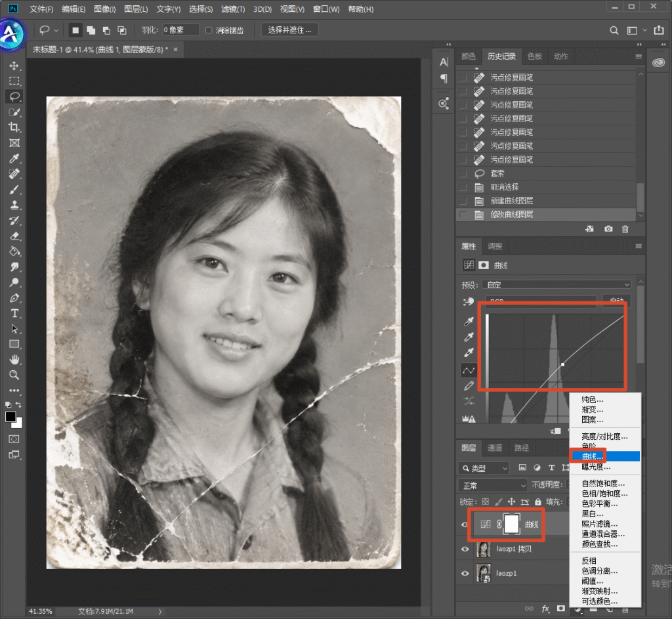This screenshot has width=672, height=619.
Task: Select the Eraser tool
Action: pos(14,236)
